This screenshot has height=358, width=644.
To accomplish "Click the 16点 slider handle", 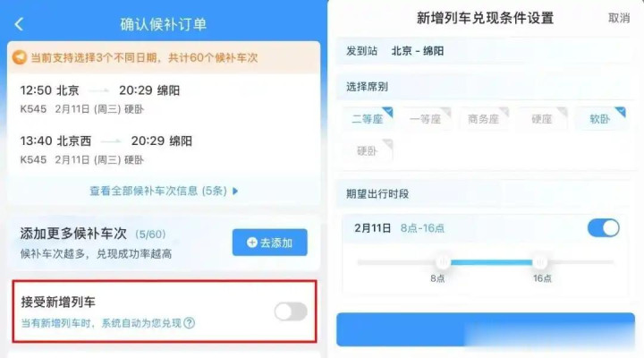I will click(539, 262).
